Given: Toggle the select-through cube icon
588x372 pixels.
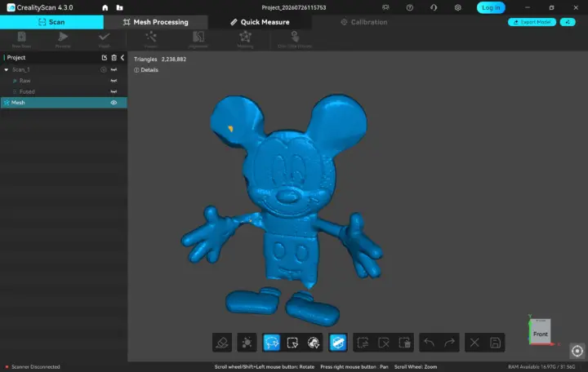Looking at the screenshot, I should [x=338, y=343].
